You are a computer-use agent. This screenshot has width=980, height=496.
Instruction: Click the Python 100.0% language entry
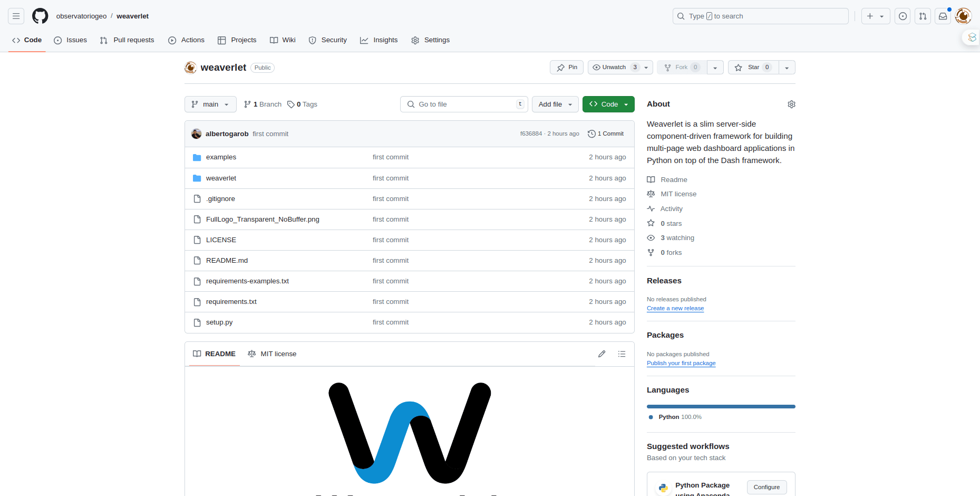pyautogui.click(x=675, y=417)
